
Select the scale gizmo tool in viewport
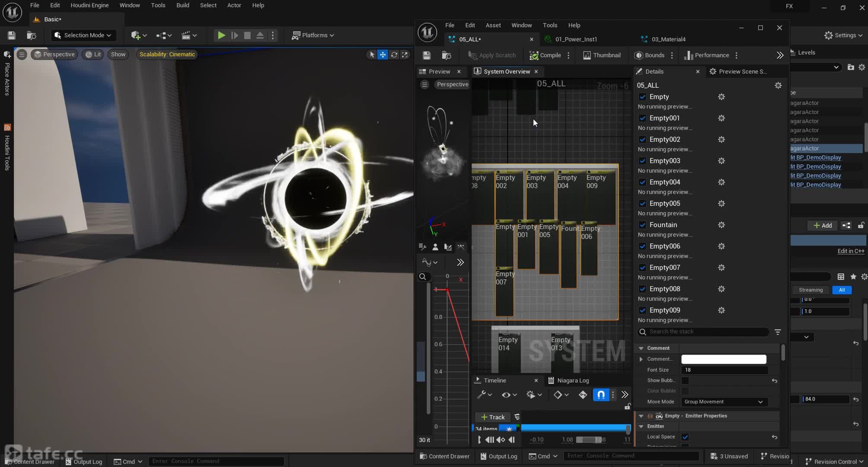[405, 54]
